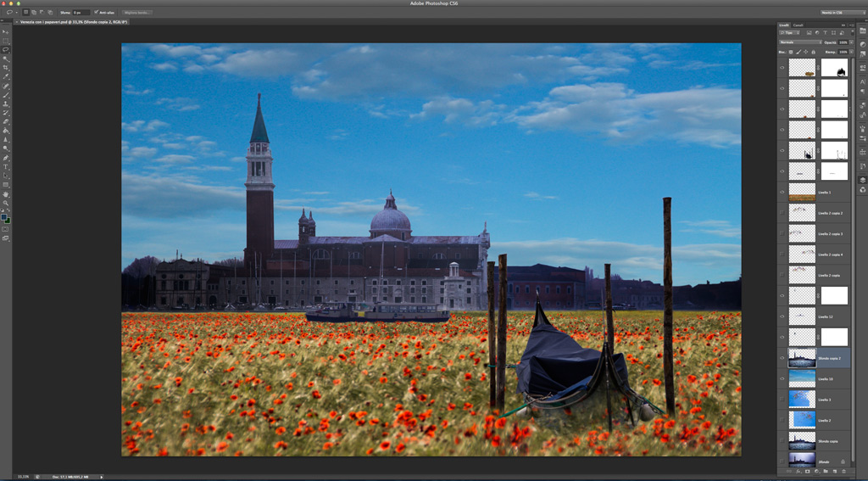
Task: Select the Hand tool
Action: (6, 194)
